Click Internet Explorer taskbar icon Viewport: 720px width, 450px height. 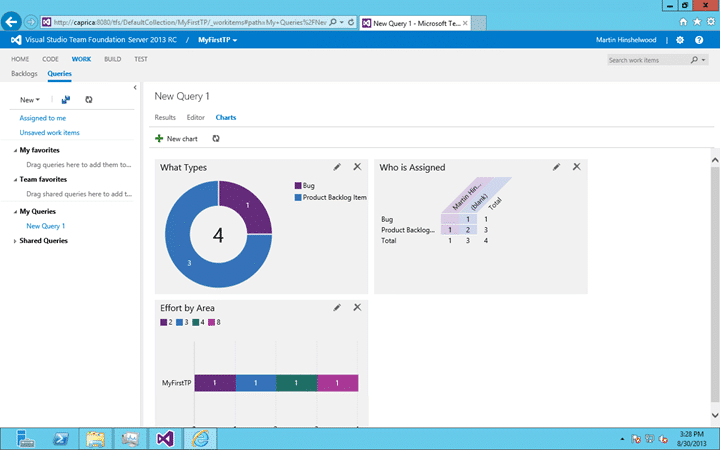coord(200,439)
